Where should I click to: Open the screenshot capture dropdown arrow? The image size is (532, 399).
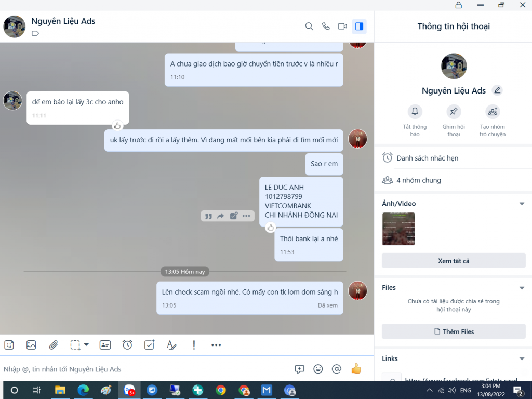86,344
